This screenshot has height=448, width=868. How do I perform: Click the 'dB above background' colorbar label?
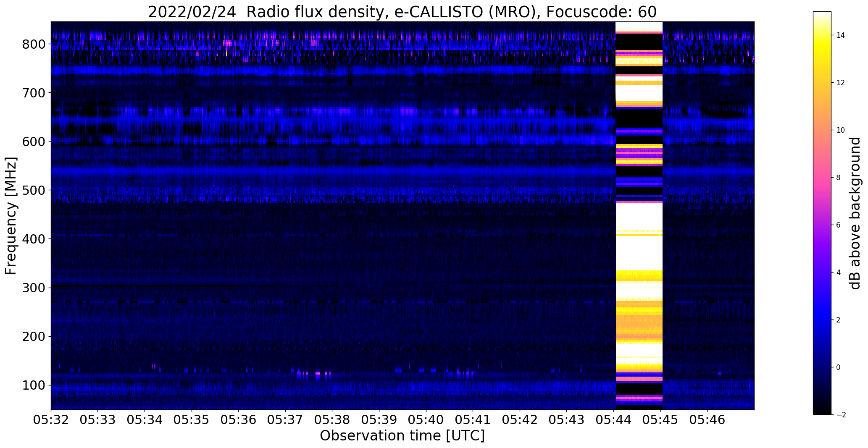click(x=855, y=213)
